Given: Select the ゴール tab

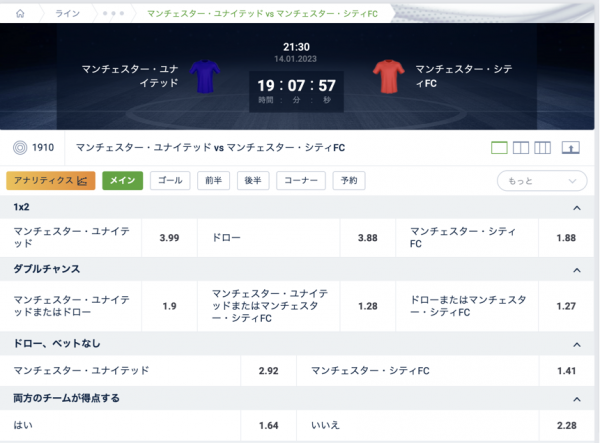Looking at the screenshot, I should point(170,181).
